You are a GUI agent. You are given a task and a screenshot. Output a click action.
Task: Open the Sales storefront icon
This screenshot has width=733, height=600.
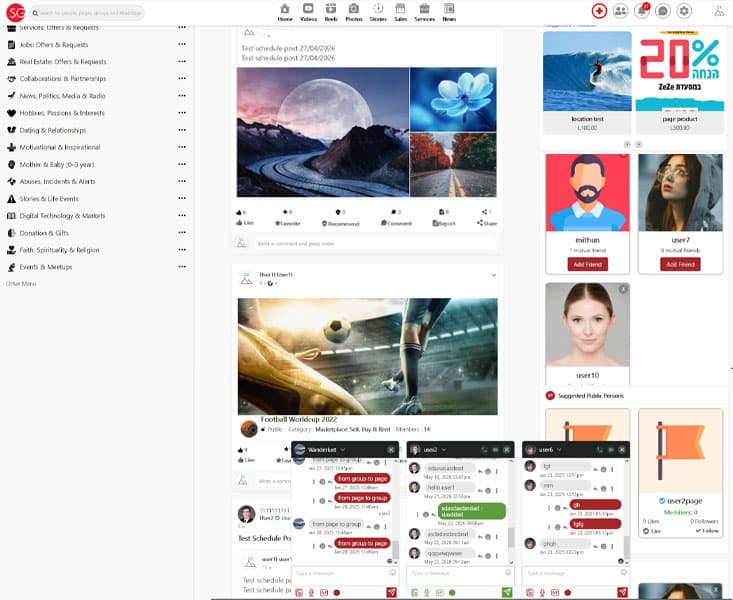point(401,12)
